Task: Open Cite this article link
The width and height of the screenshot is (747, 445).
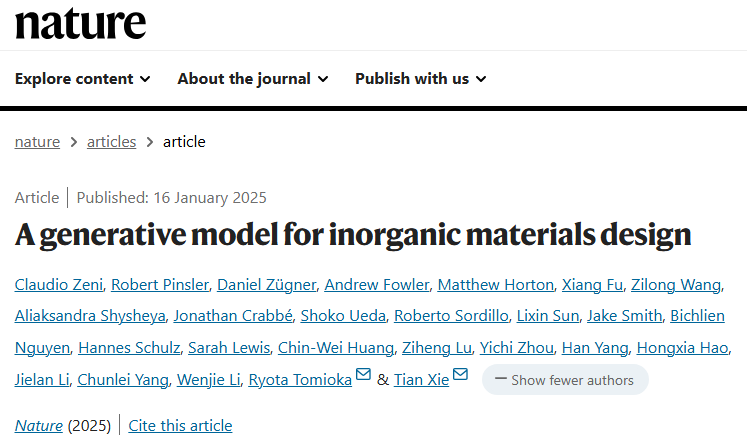Action: [180, 425]
